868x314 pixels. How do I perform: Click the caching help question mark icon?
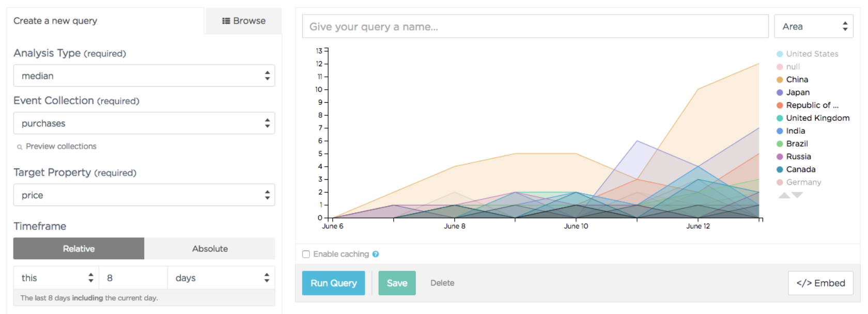376,254
